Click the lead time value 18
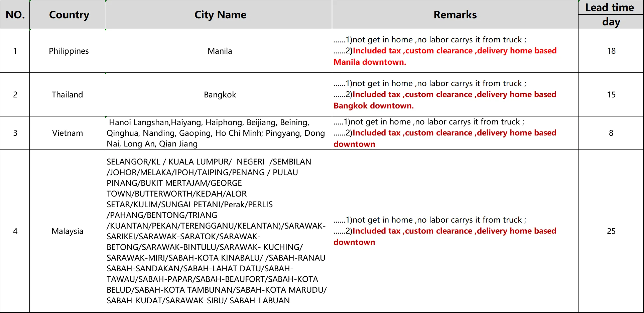The image size is (644, 313). [611, 51]
